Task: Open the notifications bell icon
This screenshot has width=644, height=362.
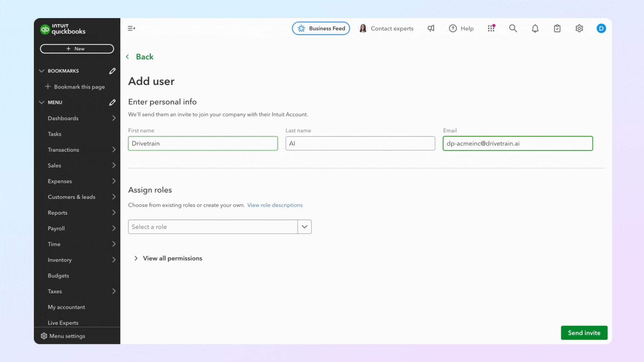Action: [535, 28]
